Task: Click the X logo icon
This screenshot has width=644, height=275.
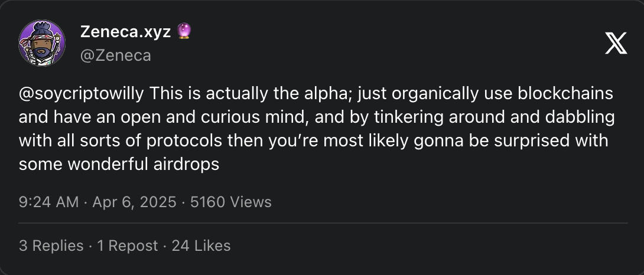Action: [616, 43]
